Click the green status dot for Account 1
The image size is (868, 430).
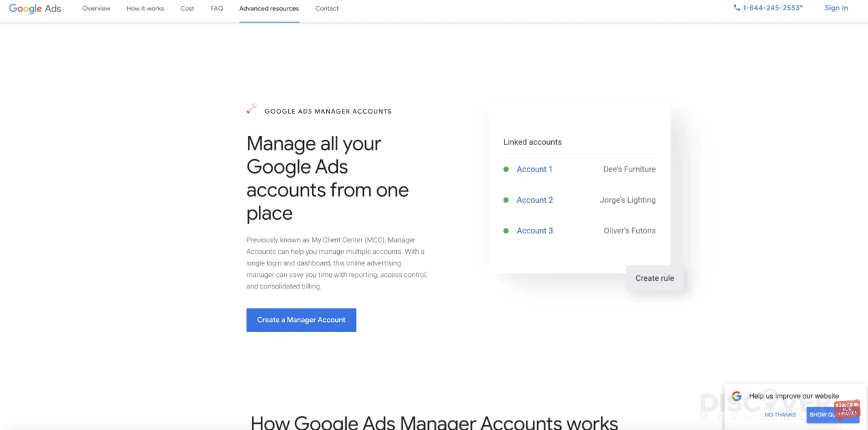(x=506, y=169)
